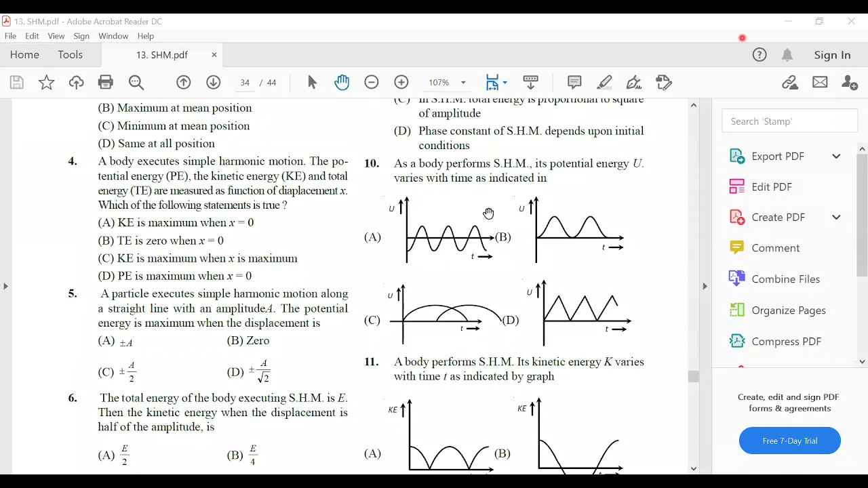The height and width of the screenshot is (488, 868).
Task: Open notifications bell icon
Action: (787, 55)
